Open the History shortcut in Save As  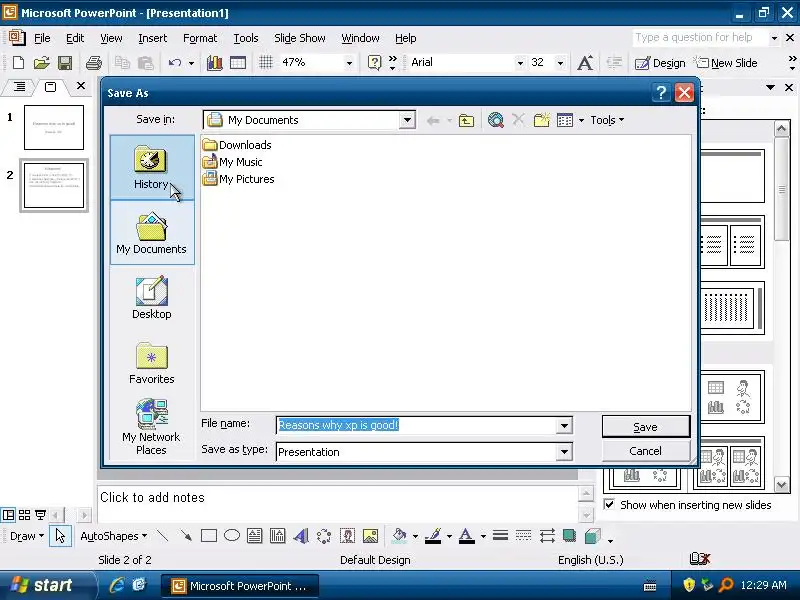(x=152, y=167)
